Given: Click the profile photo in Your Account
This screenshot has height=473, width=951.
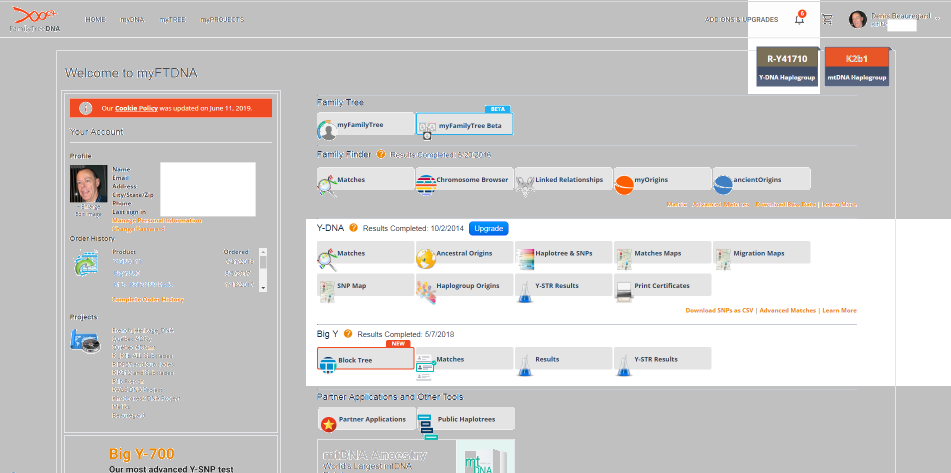Looking at the screenshot, I should click(89, 184).
